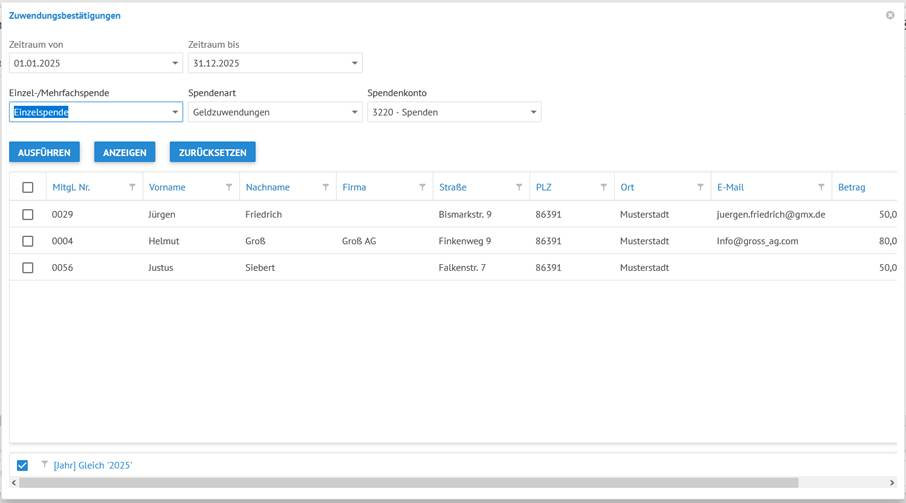Disable the [Jahr] Gleich '2025' filter checkbox
This screenshot has width=906, height=503.
coord(23,465)
